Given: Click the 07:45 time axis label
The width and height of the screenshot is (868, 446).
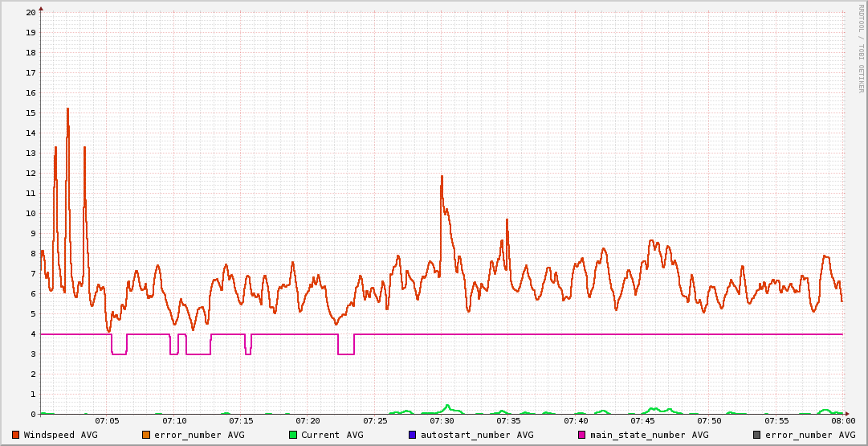Looking at the screenshot, I should tap(642, 420).
